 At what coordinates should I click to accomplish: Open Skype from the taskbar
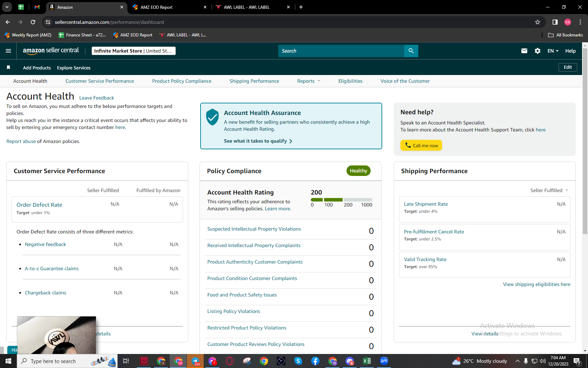pos(298,361)
